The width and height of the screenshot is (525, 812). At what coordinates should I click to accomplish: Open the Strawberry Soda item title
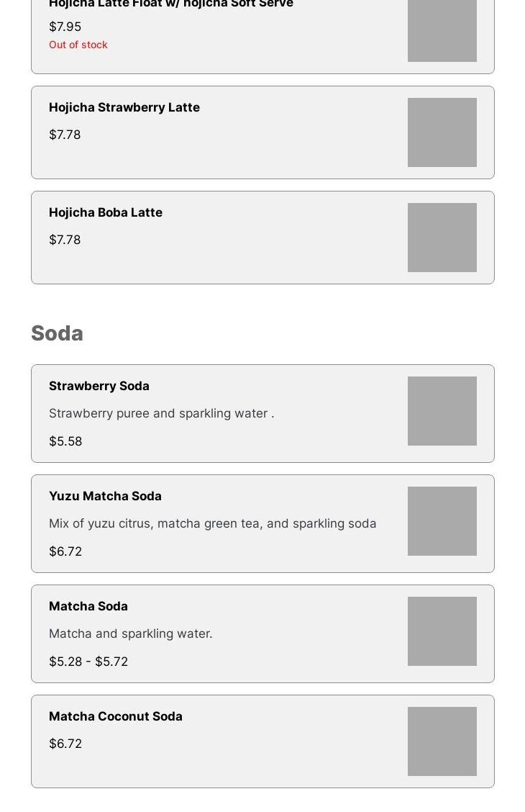[99, 386]
